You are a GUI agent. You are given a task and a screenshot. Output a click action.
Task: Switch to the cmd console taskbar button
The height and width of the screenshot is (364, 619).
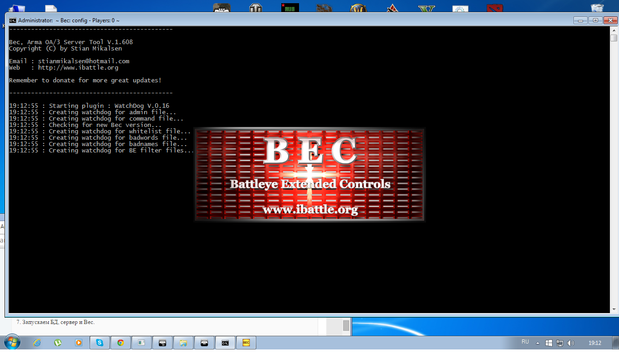tap(225, 343)
